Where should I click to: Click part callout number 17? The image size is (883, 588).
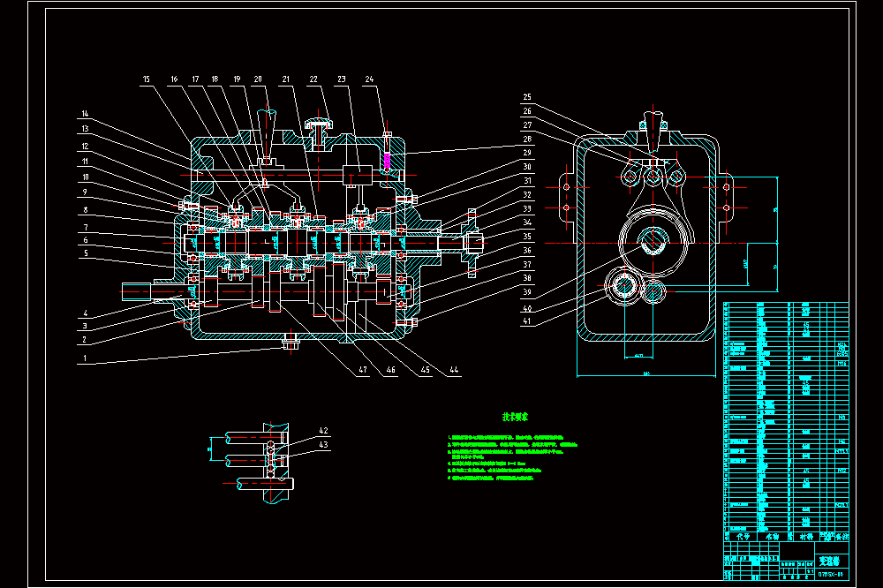pyautogui.click(x=195, y=79)
